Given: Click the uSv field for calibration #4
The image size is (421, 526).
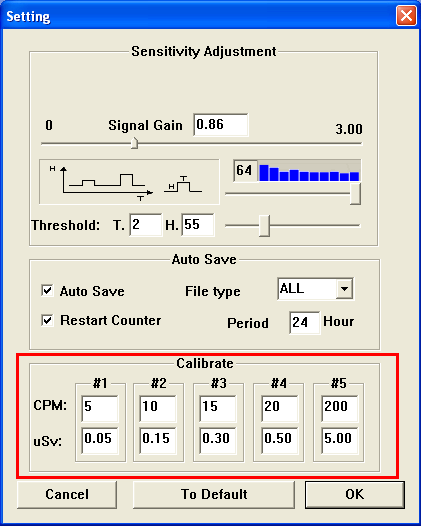Looking at the screenshot, I should pyautogui.click(x=279, y=440).
